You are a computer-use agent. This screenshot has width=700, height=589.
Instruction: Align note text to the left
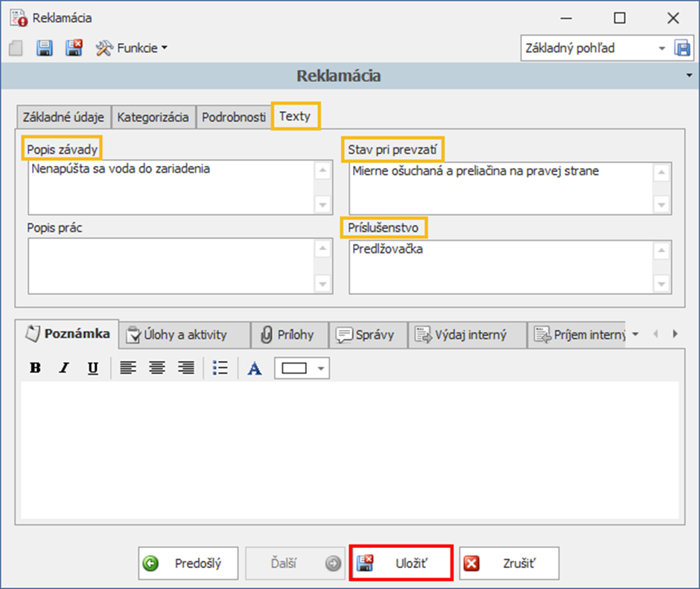pyautogui.click(x=128, y=368)
